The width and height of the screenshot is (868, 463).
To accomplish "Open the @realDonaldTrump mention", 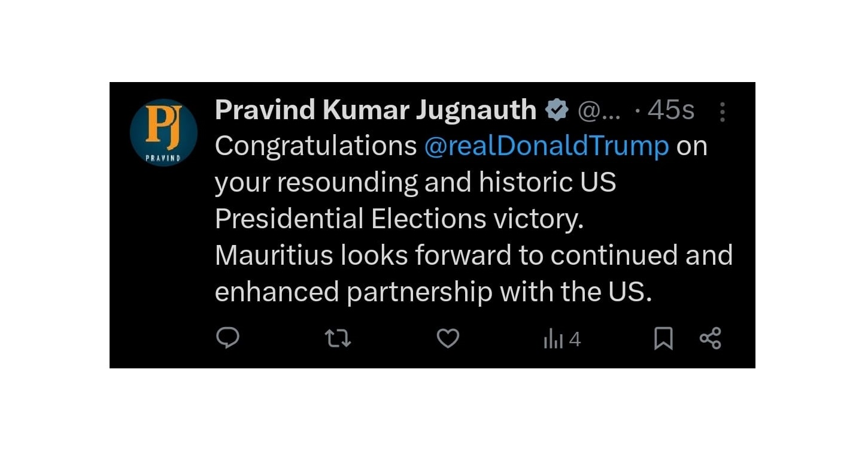I will pos(546,146).
